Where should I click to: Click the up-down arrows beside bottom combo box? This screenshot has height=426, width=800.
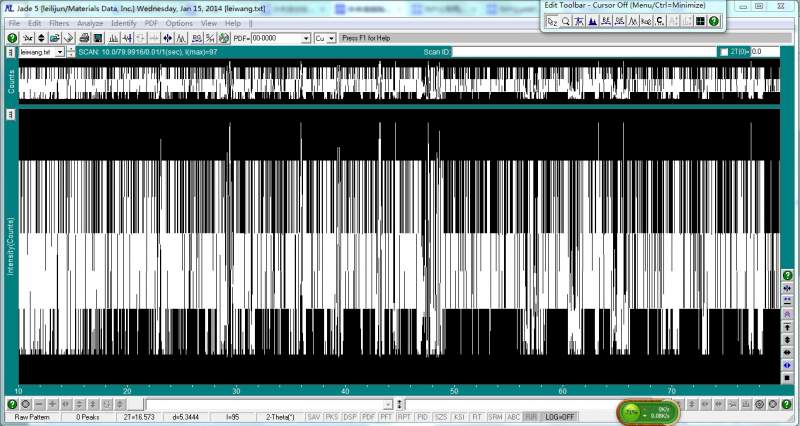399,405
